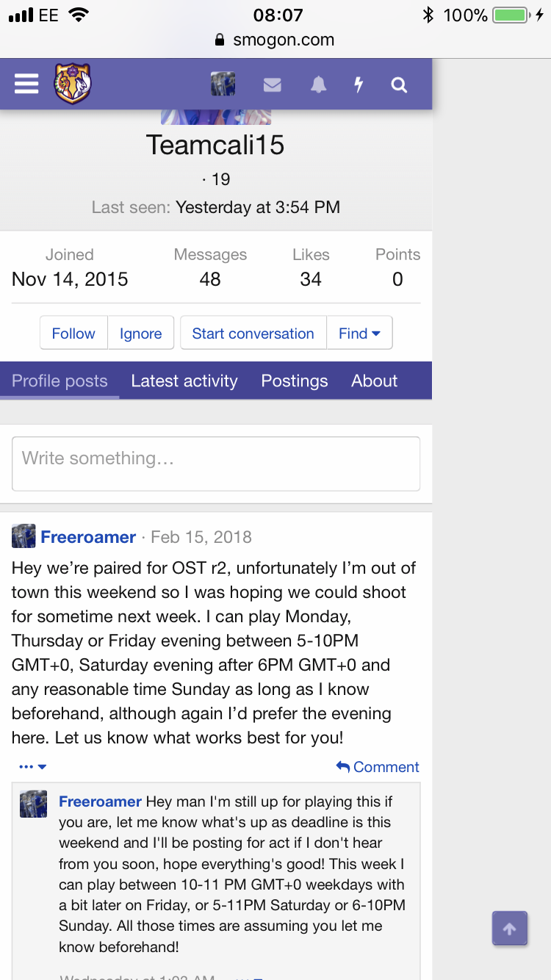Viewport: 551px width, 980px height.
Task: Click the Comment link on the post
Action: pos(378,767)
